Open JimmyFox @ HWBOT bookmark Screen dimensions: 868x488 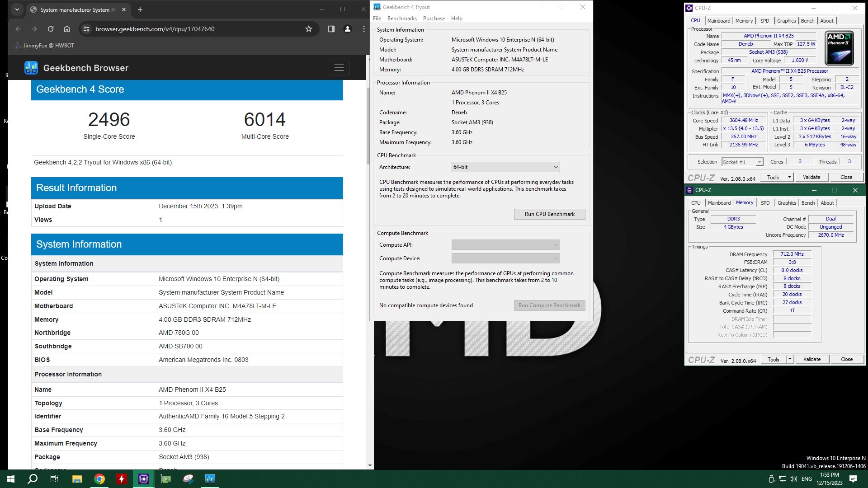tap(43, 46)
